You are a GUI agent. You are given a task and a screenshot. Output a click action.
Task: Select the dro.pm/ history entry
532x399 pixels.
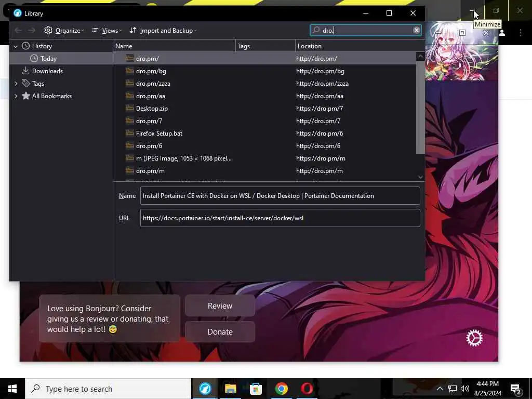(x=264, y=58)
